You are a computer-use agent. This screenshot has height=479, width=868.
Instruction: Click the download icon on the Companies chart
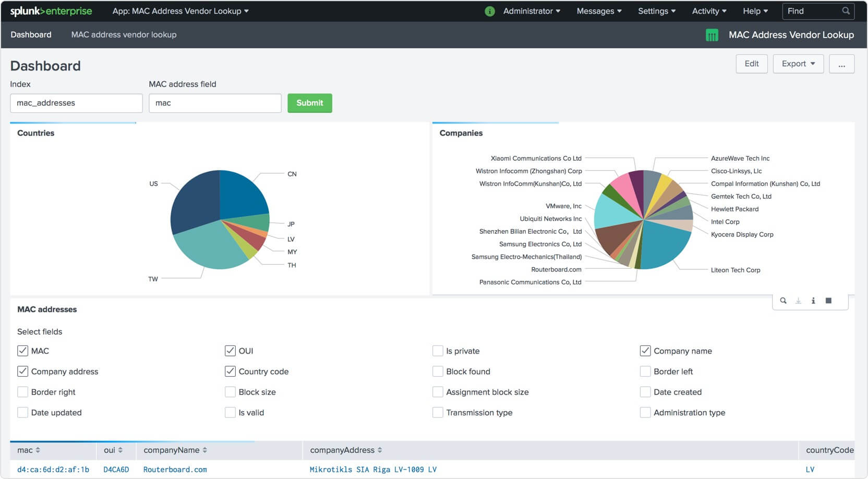coord(798,301)
